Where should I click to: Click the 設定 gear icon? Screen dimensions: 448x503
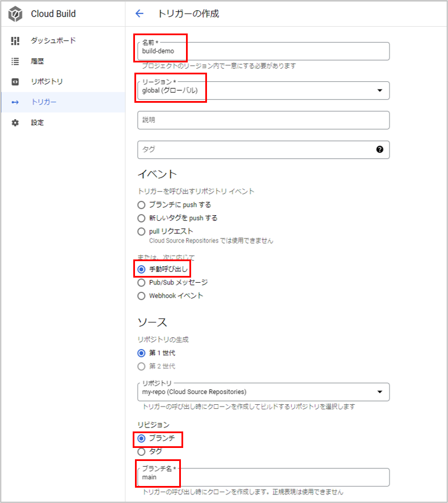(x=15, y=123)
